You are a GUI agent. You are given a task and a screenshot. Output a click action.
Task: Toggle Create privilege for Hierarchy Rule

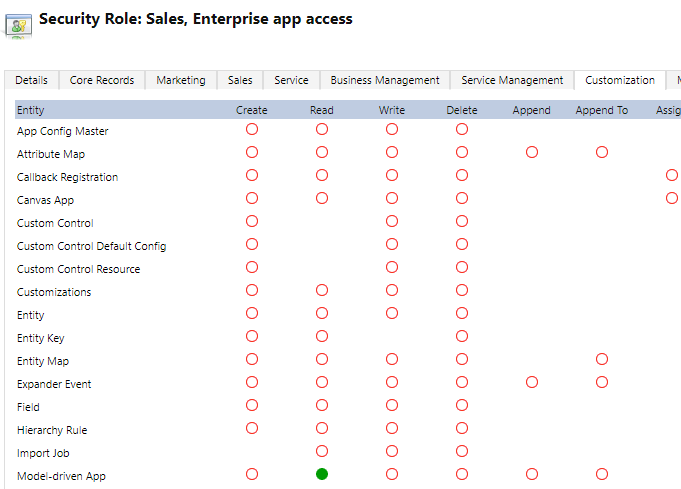coord(252,429)
